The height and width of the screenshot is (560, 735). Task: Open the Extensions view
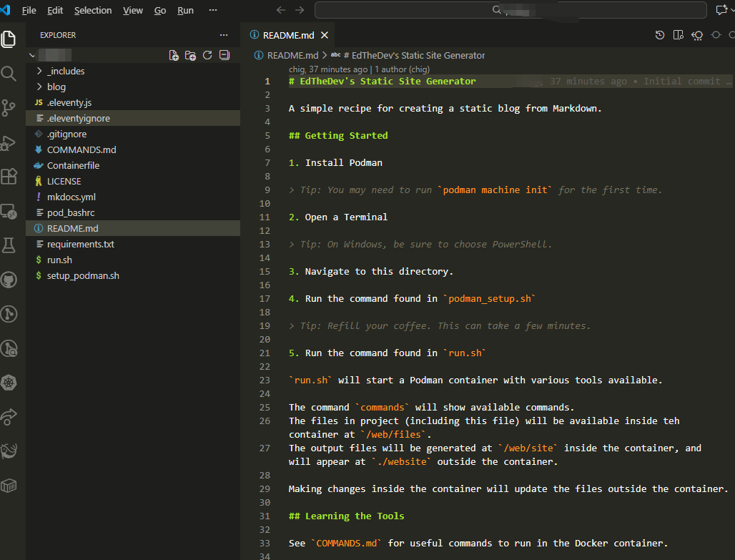[9, 177]
